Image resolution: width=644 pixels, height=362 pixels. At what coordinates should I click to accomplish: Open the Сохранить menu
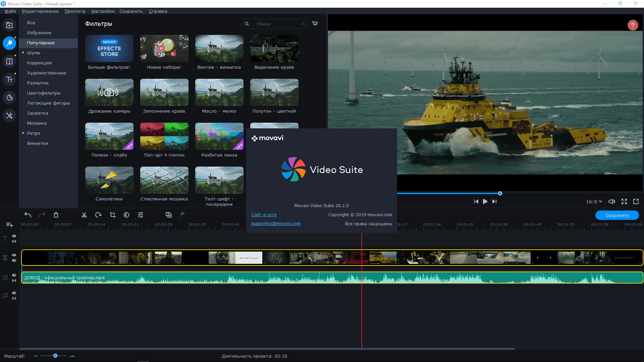(131, 11)
